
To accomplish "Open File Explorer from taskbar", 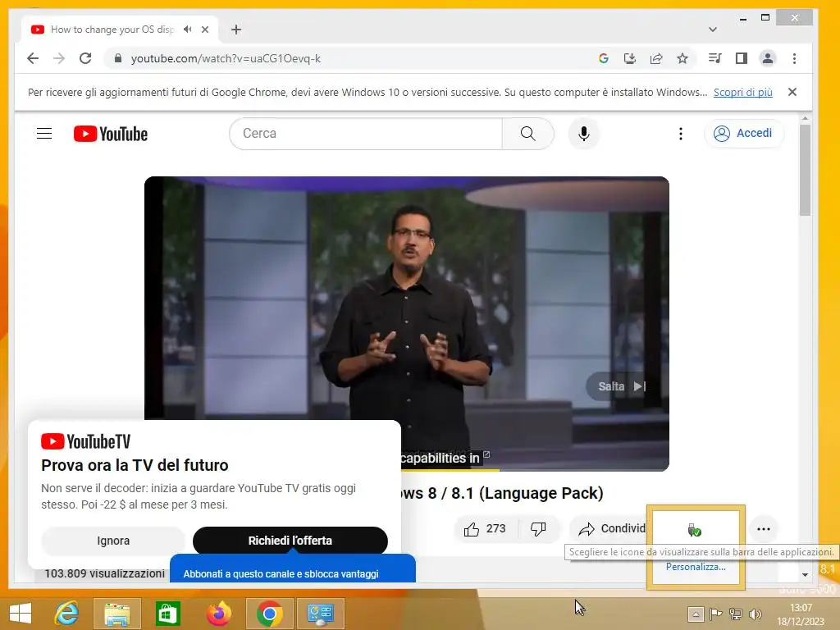I will (117, 613).
